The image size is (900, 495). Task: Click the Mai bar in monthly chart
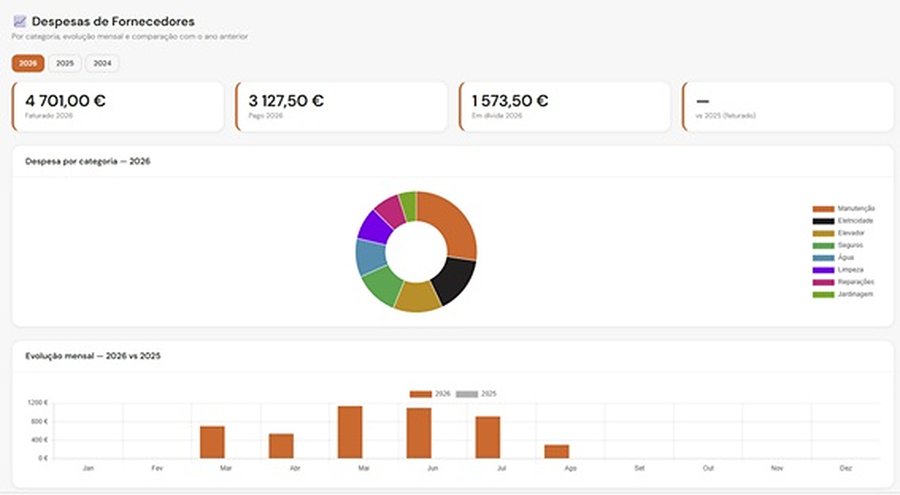coord(350,432)
